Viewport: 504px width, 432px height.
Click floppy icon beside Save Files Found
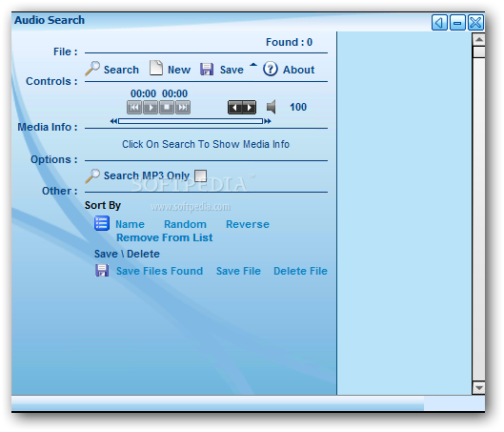pos(102,271)
